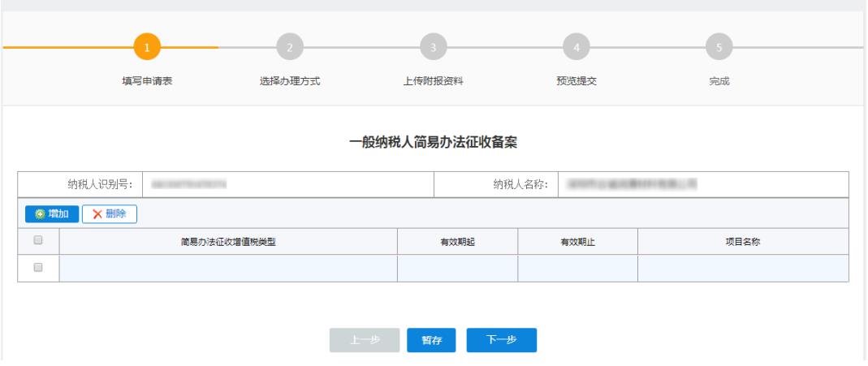
Task: Open the 简易办法征收增值税类型 cell in first row
Action: (228, 268)
